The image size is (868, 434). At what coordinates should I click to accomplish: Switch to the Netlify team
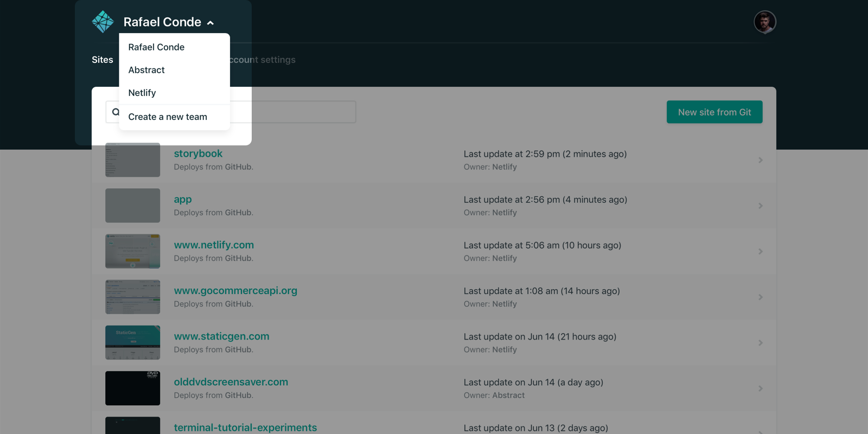coord(142,93)
